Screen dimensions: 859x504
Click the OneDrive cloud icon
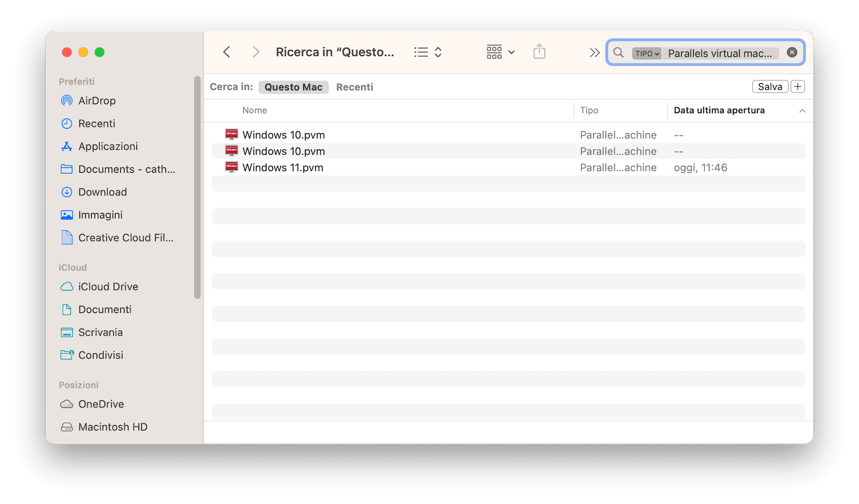click(x=67, y=404)
